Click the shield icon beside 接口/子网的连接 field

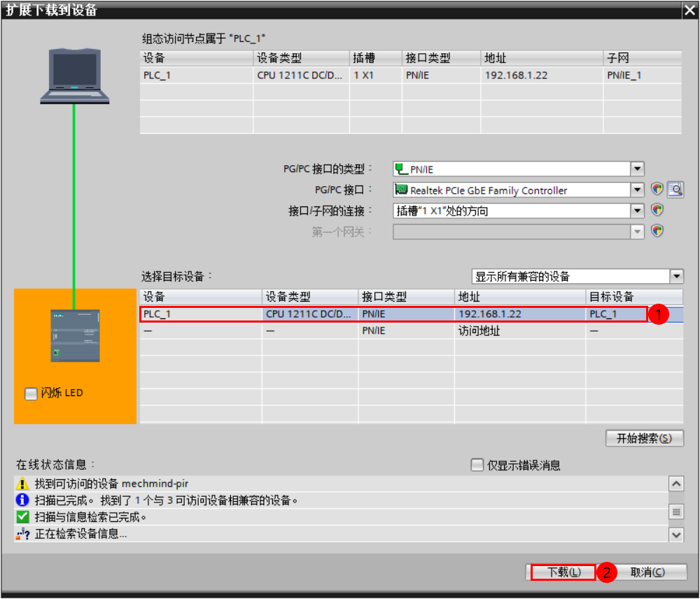pos(657,210)
